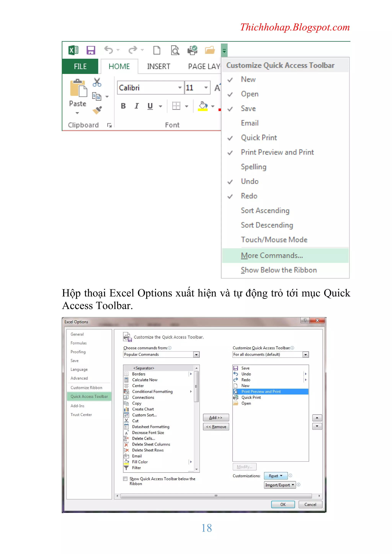The height and width of the screenshot is (554, 392).
Task: Uncheck New in Customize Quick Access menu
Action: point(285,79)
